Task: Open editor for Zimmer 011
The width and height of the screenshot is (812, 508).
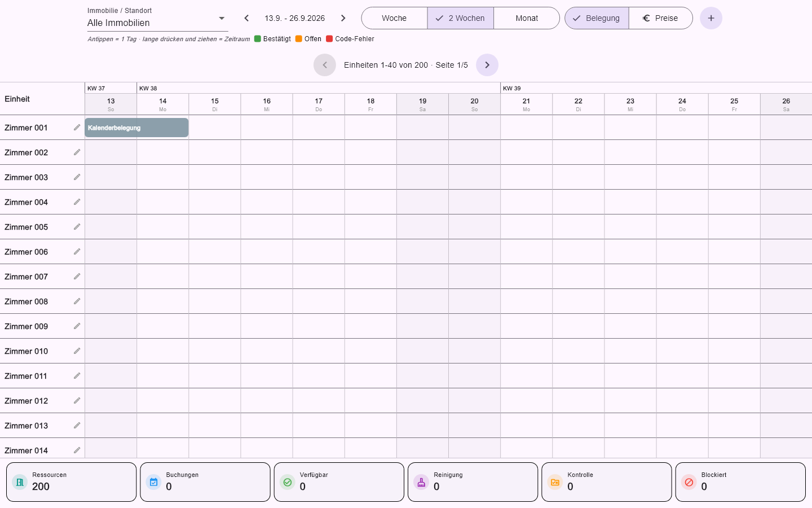Action: click(x=77, y=376)
